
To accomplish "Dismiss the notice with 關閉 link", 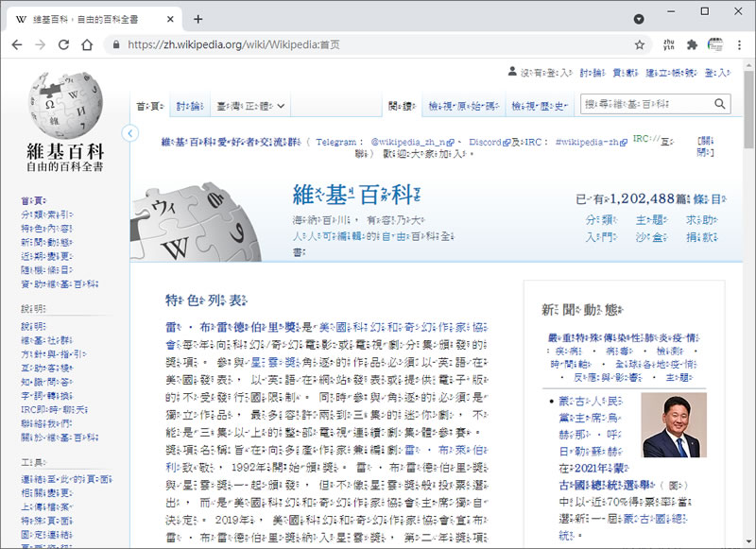I will [x=705, y=146].
